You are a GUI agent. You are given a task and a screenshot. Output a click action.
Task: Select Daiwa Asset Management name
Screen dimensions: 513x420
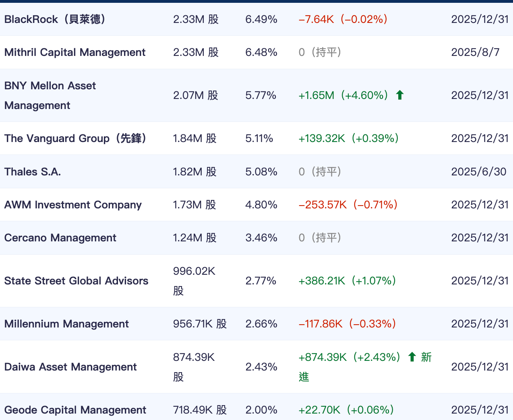[70, 367]
